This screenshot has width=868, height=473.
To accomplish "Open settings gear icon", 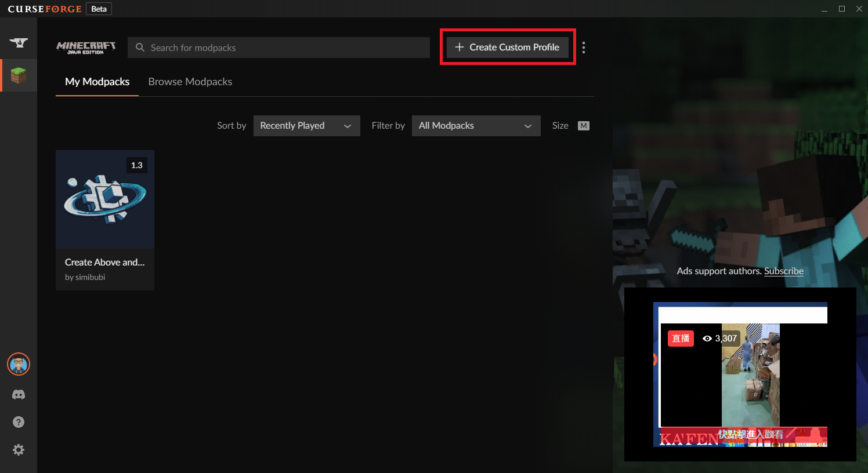I will [x=19, y=450].
